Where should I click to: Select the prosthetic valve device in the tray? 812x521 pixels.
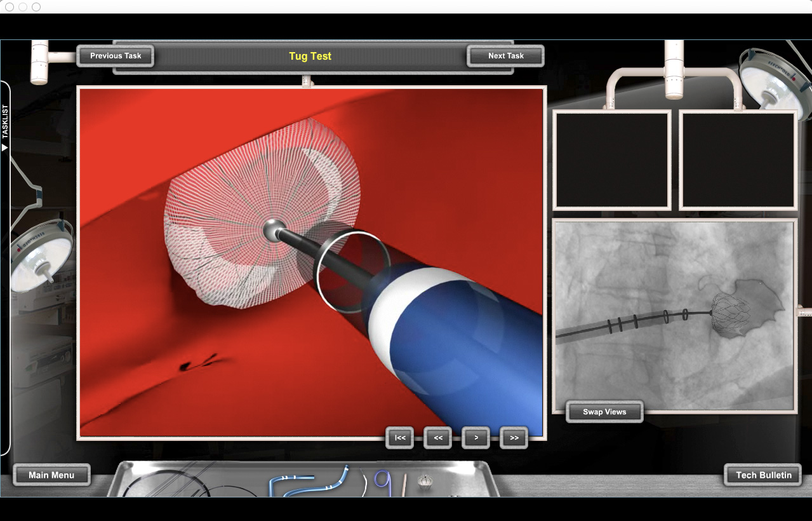click(x=427, y=480)
